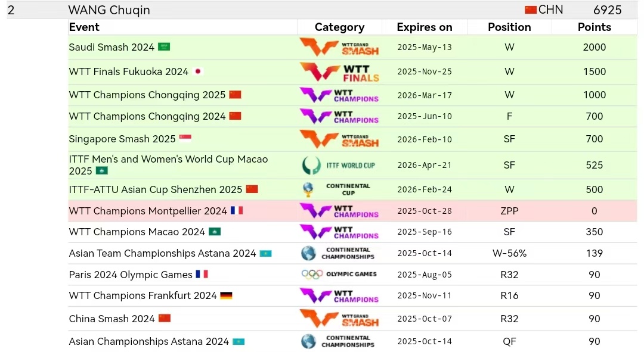Viewport: 644px width, 352px height.
Task: Click the WTT Grand Smash logo for Saudi Smash
Action: [x=339, y=47]
